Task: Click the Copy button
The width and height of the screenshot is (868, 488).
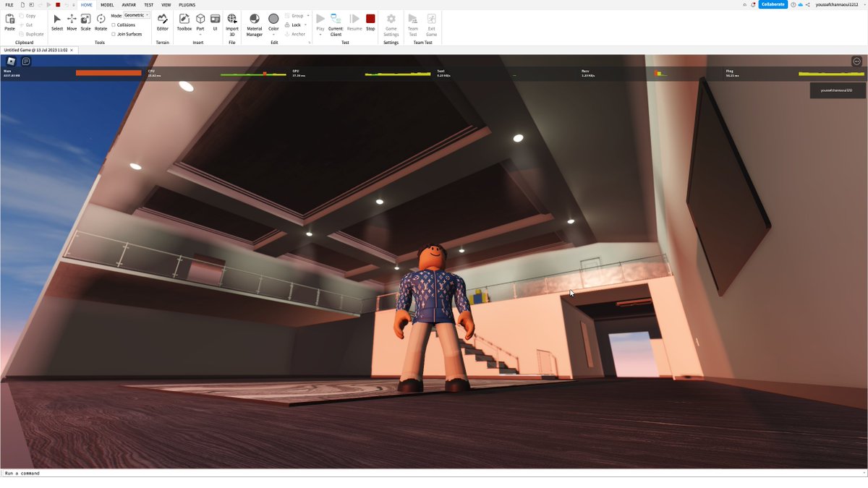Action: click(x=28, y=15)
